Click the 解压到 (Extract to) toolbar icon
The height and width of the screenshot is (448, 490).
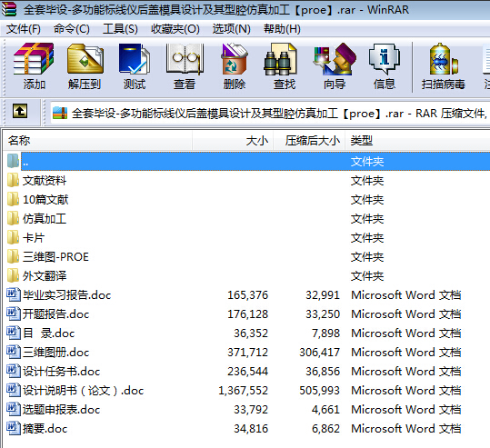pos(85,59)
